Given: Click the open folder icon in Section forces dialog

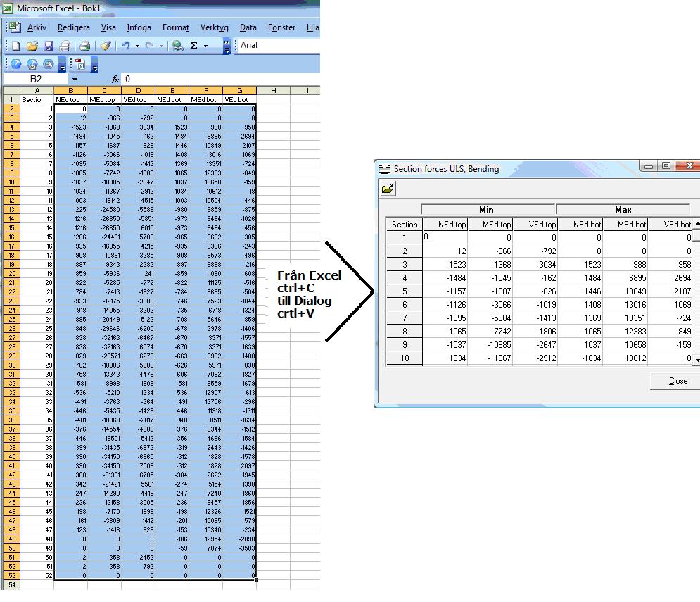Looking at the screenshot, I should tap(388, 189).
